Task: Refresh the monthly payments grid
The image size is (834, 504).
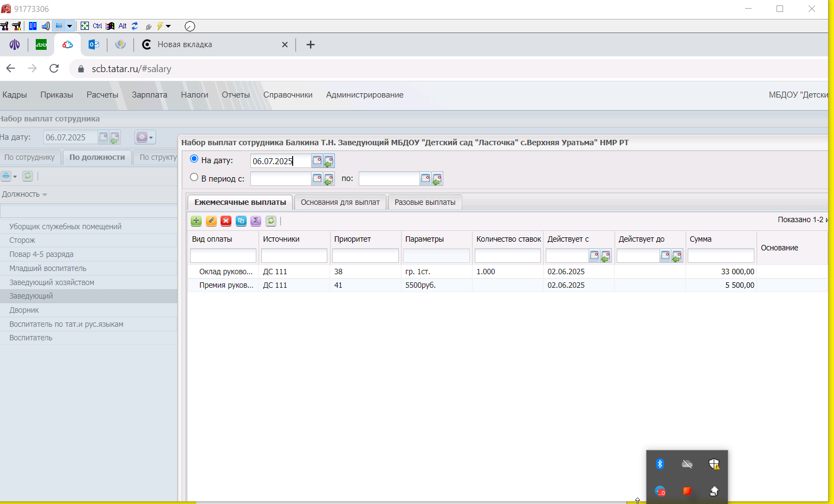Action: [x=271, y=221]
